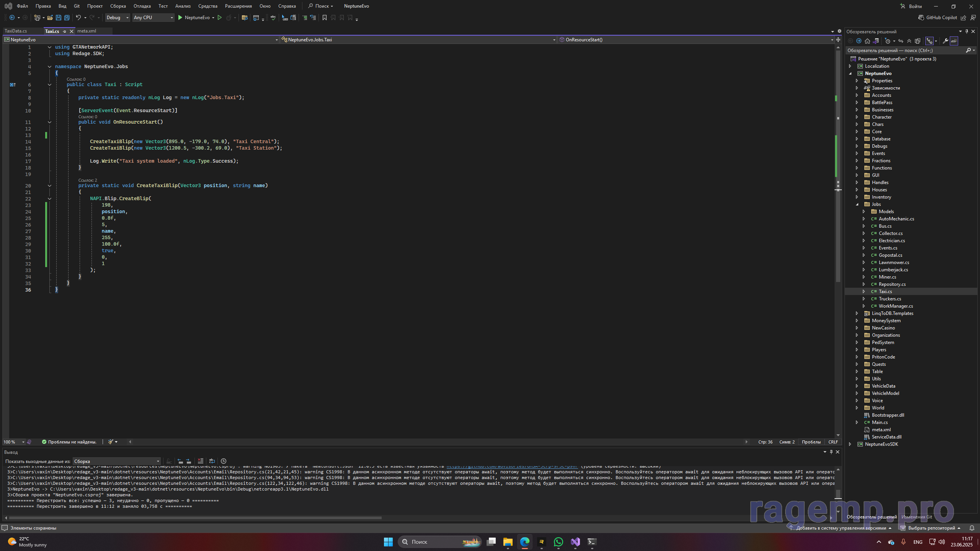Switch to the Изменения Git tab
The width and height of the screenshot is (980, 551).
click(x=916, y=517)
